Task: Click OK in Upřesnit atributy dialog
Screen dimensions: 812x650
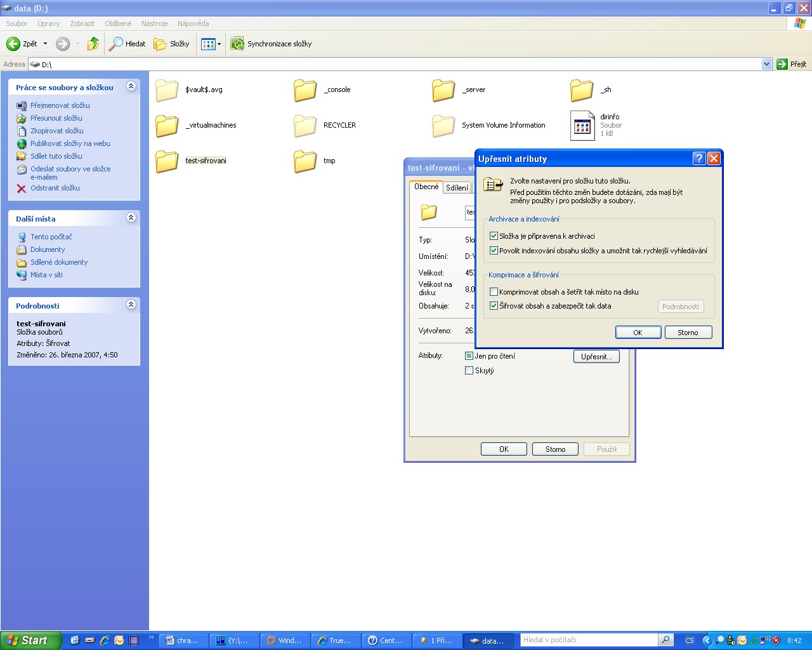Action: coord(638,333)
